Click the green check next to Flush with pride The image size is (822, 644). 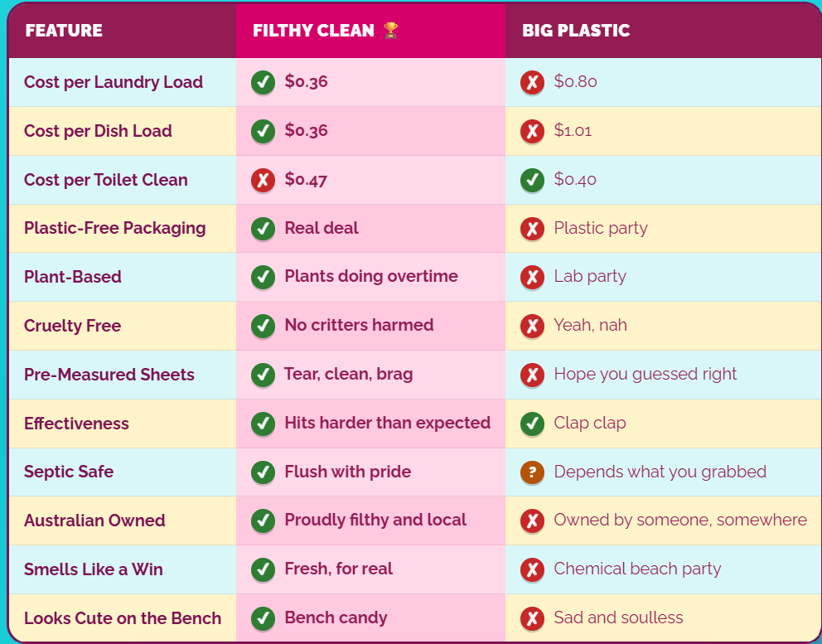click(264, 472)
